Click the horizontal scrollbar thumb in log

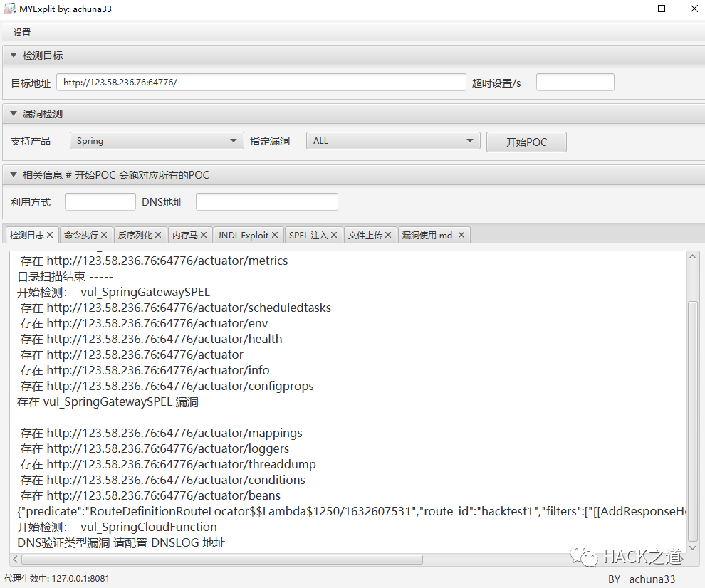coord(222,560)
